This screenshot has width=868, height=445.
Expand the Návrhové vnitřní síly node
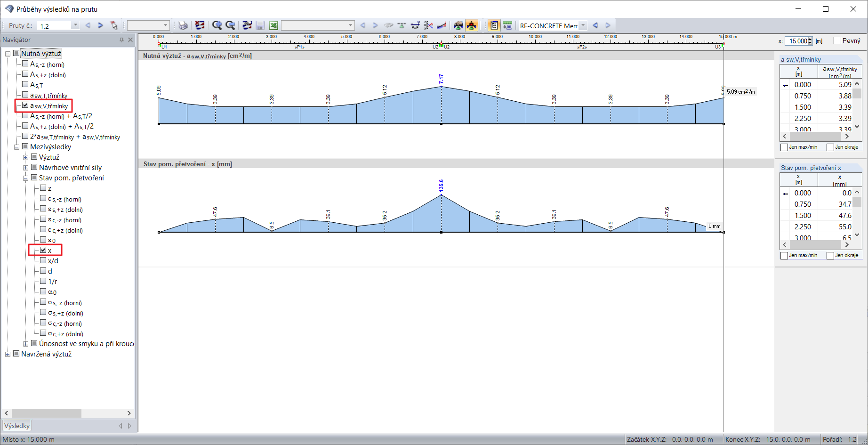click(x=26, y=168)
